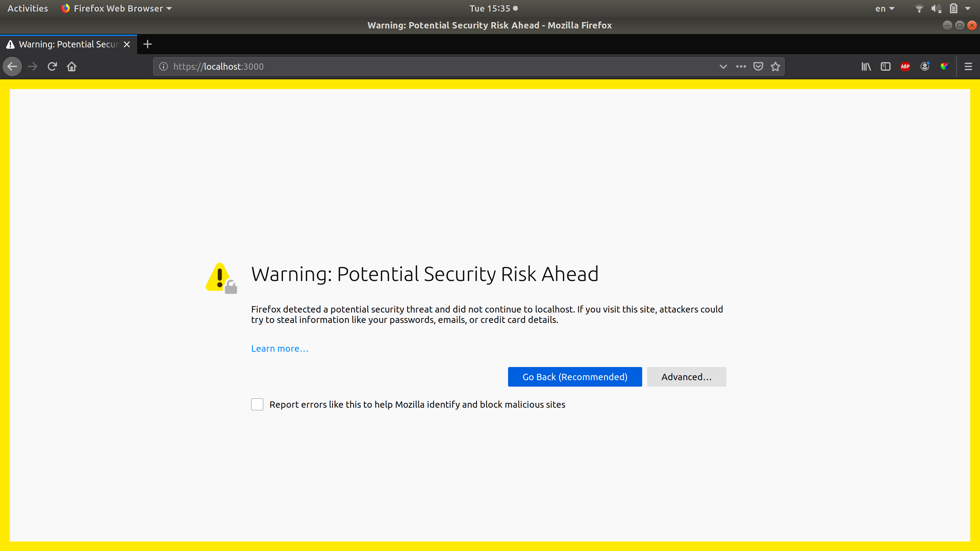Viewport: 980px width, 551px height.
Task: Open the Firefox Web Browser app menu
Action: pos(116,8)
